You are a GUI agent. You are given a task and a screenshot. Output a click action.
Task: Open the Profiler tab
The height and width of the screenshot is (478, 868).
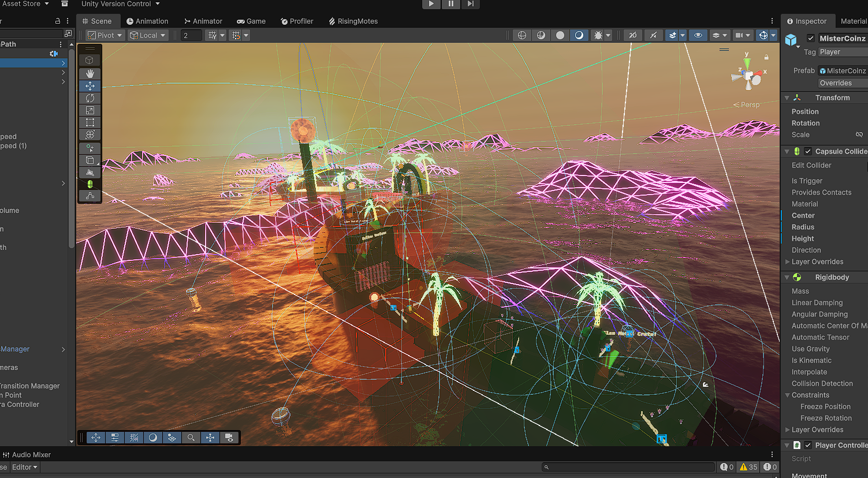click(x=297, y=21)
